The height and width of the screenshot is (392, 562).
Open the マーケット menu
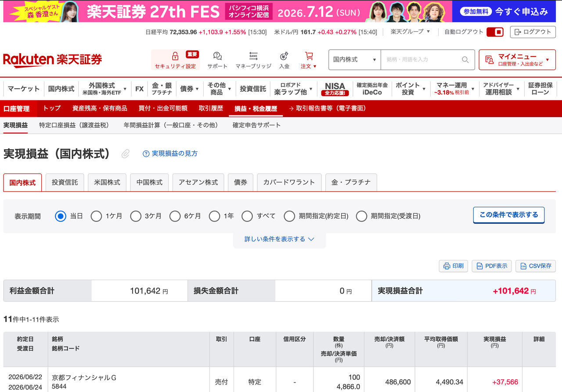(x=24, y=89)
